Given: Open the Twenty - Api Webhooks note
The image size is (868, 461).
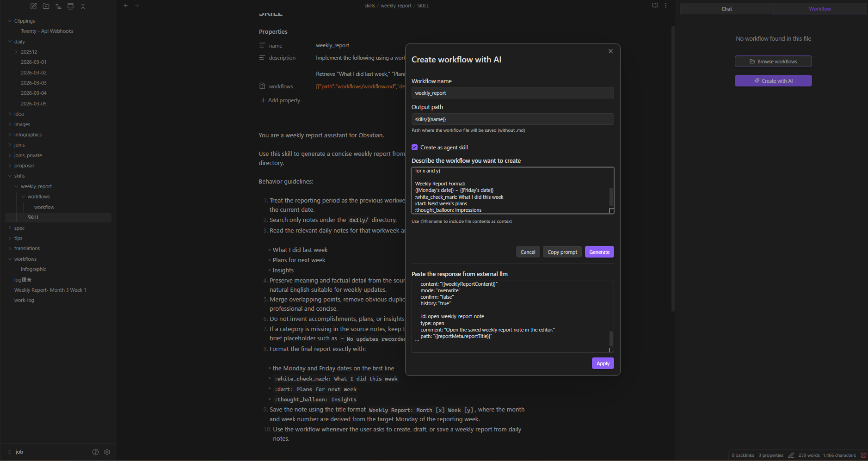Looking at the screenshot, I should point(47,31).
